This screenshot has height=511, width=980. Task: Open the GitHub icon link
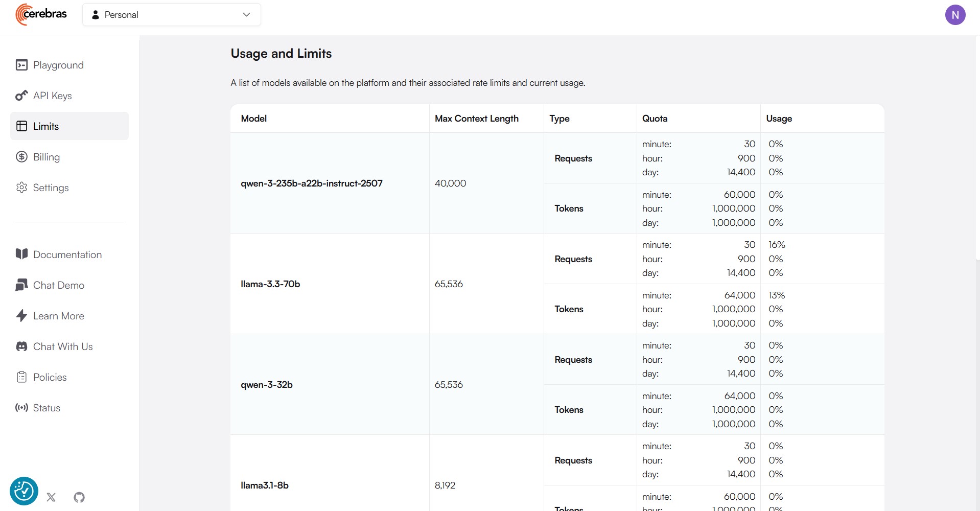tap(79, 497)
